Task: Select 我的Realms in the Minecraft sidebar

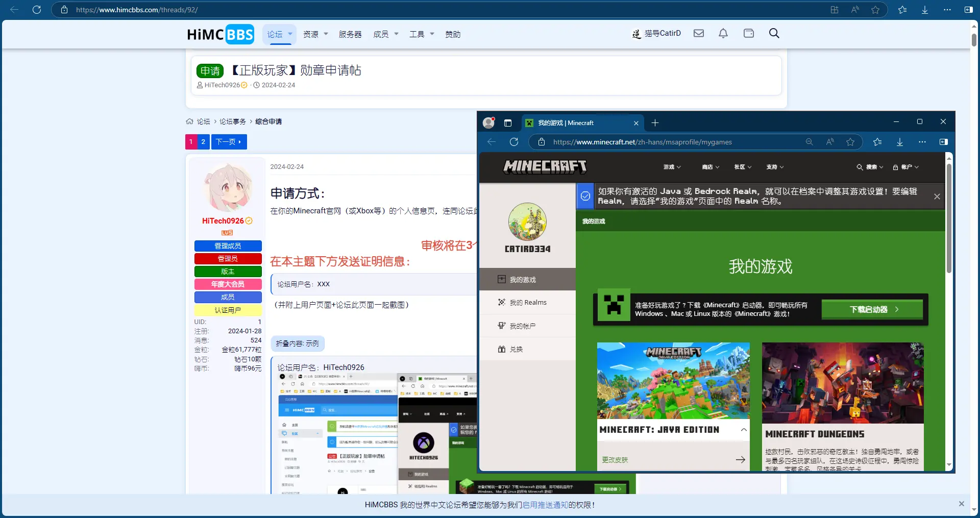Action: pyautogui.click(x=527, y=302)
